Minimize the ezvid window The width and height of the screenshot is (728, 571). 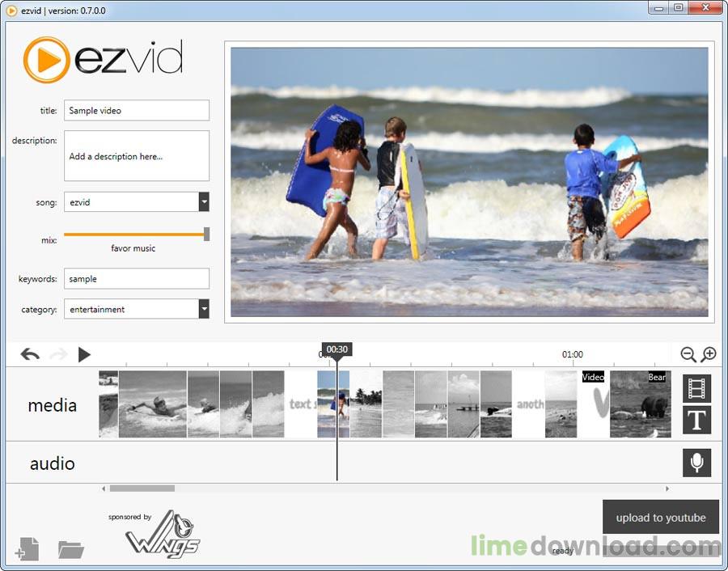tap(658, 8)
